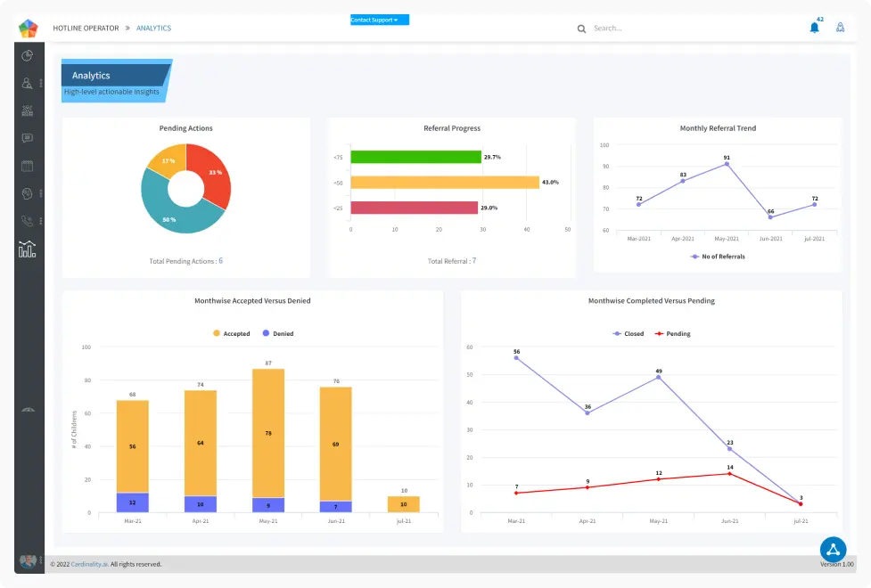Click the head profile sidebar icon
Screen dimensions: 871x588
[28, 193]
